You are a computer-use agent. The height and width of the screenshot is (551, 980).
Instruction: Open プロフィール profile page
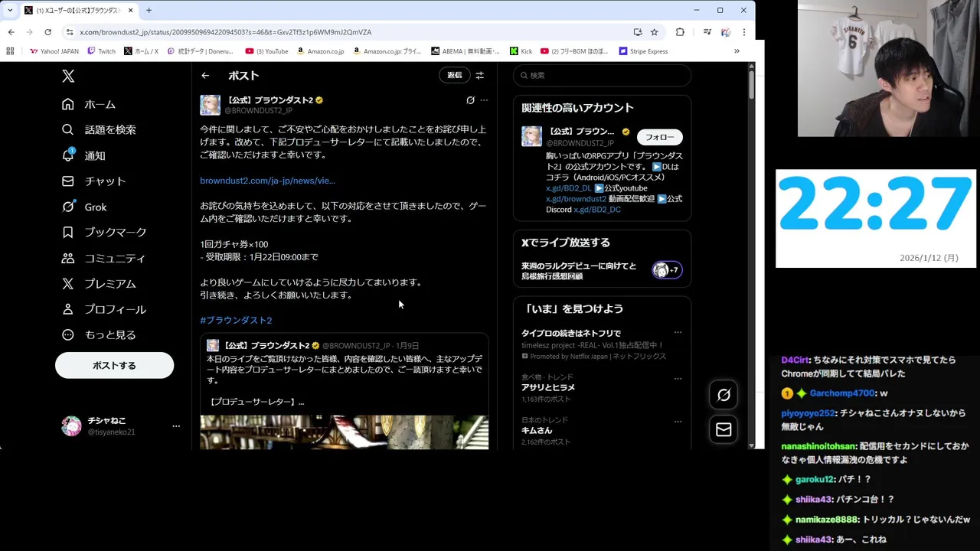point(104,309)
